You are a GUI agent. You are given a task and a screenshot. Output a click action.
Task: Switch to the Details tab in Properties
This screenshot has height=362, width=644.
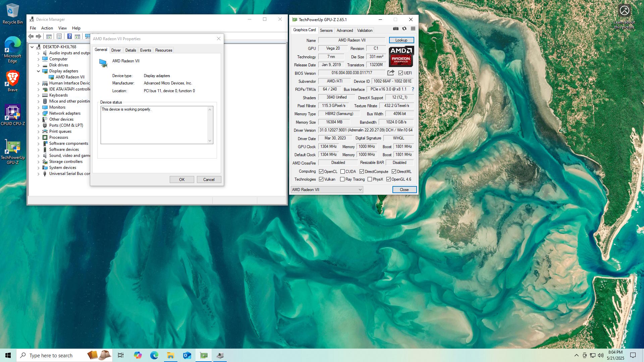[130, 50]
